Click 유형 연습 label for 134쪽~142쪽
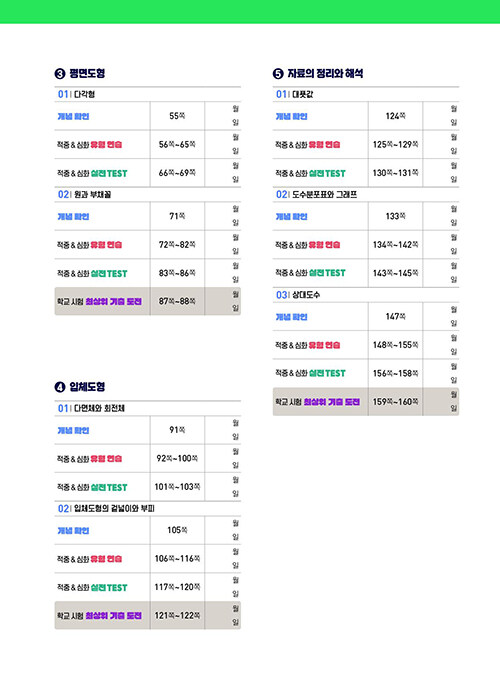Screen dimensions: 500x675 (x=324, y=245)
